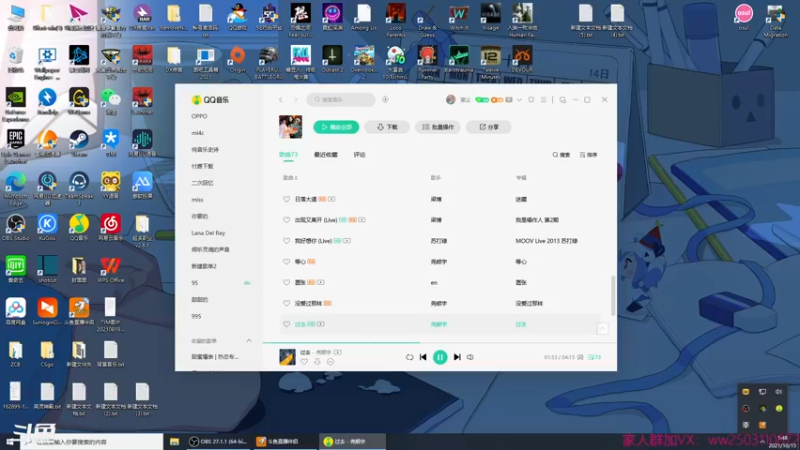Click the green Play All button

click(336, 127)
